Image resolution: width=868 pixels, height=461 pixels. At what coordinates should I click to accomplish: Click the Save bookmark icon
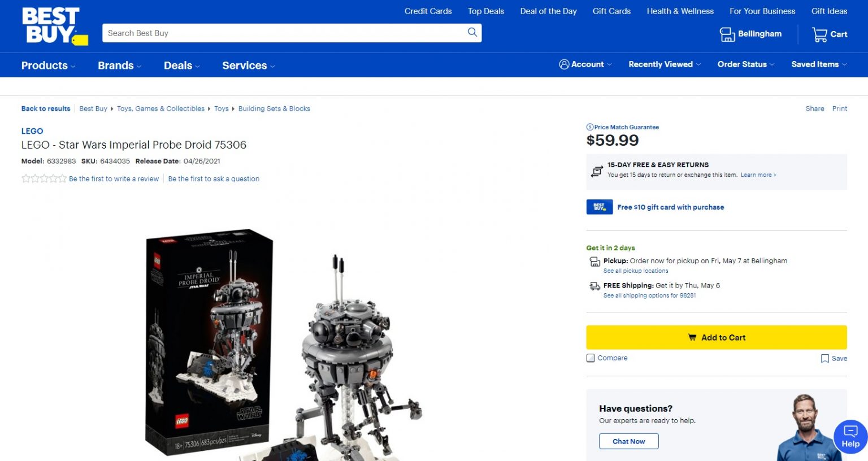[825, 359]
